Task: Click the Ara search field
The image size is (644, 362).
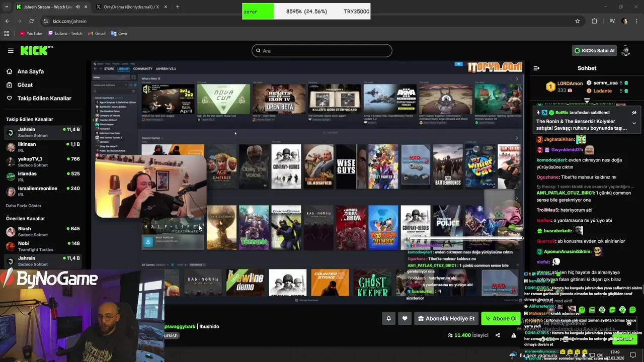Action: point(322,51)
